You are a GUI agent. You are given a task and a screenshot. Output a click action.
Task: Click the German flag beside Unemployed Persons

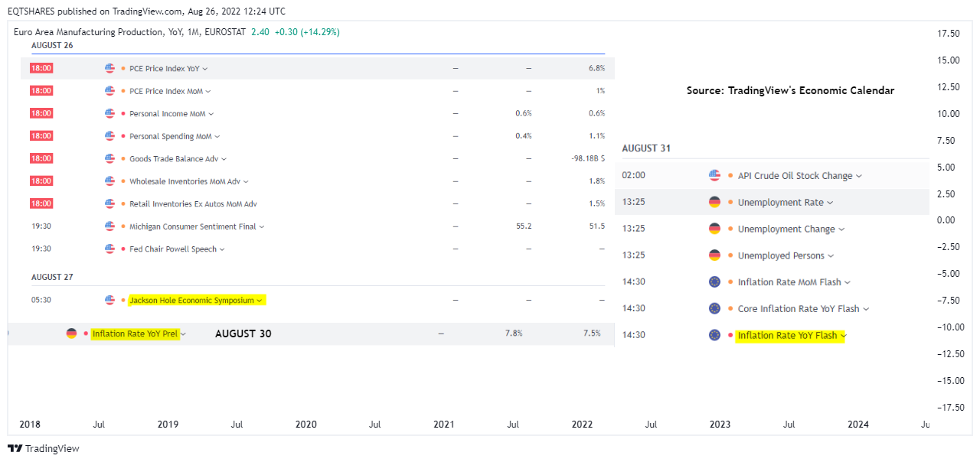point(715,255)
